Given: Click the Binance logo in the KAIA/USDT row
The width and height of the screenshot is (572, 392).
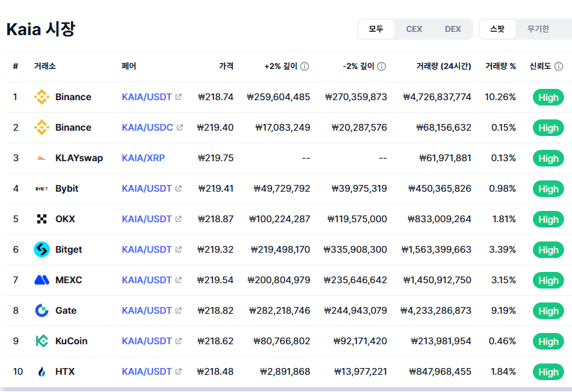Looking at the screenshot, I should coord(42,98).
